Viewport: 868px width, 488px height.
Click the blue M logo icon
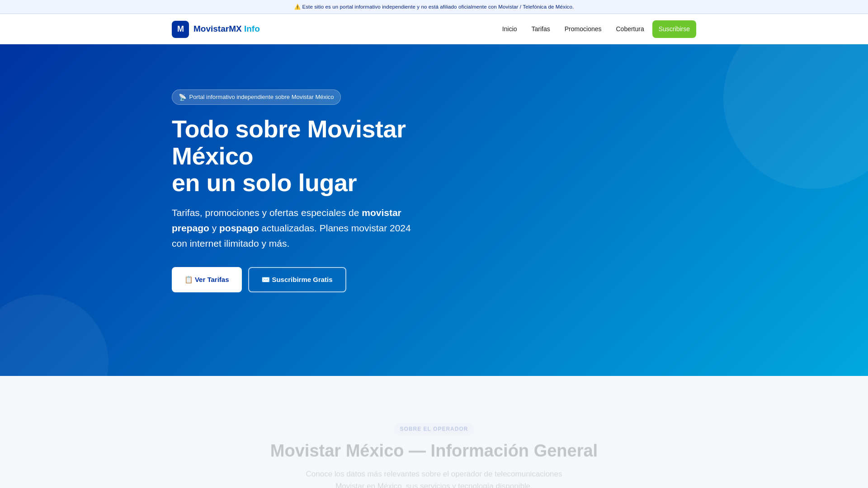(180, 29)
